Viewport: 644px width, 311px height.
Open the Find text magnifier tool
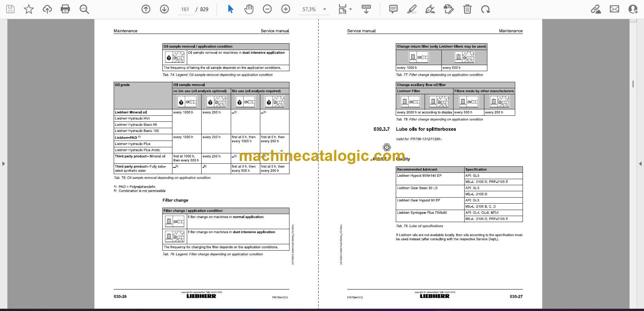point(84,9)
